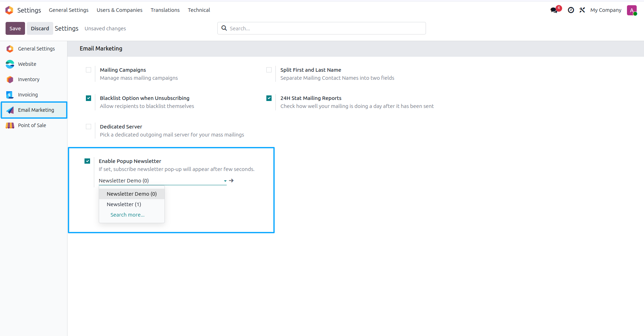Open the messages conversation icon
The image size is (644, 336).
[554, 10]
